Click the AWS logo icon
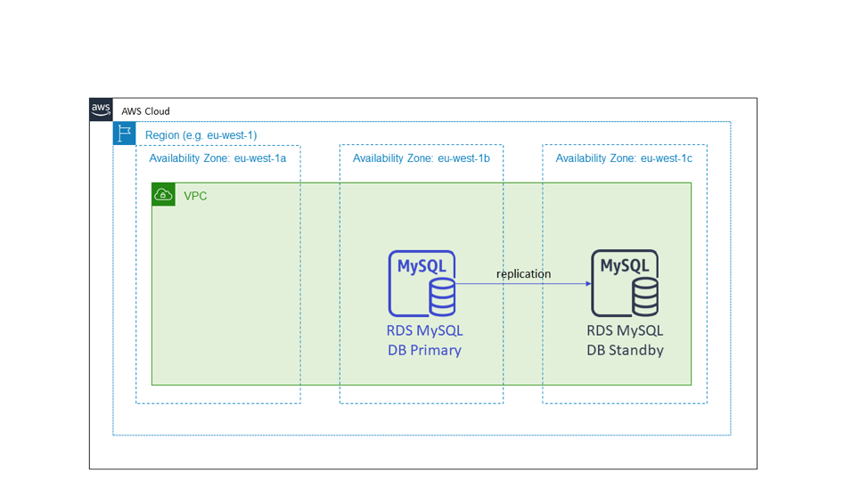Image resolution: width=868 pixels, height=487 pixels. tap(101, 110)
